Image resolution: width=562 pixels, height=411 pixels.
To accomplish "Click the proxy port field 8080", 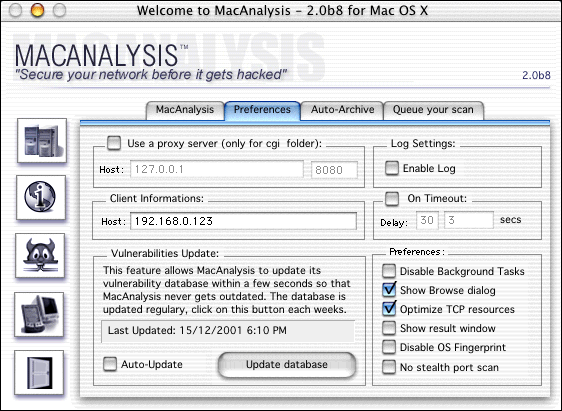I will (x=334, y=170).
